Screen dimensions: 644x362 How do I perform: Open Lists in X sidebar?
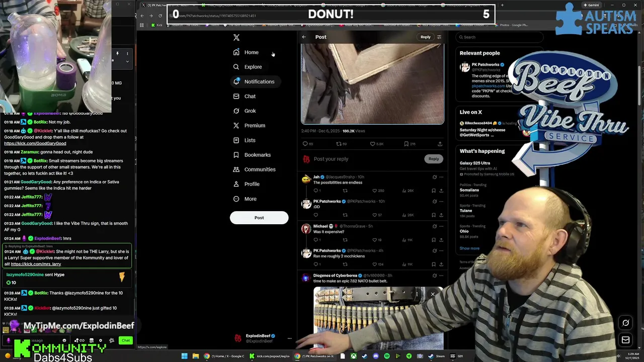point(245,140)
